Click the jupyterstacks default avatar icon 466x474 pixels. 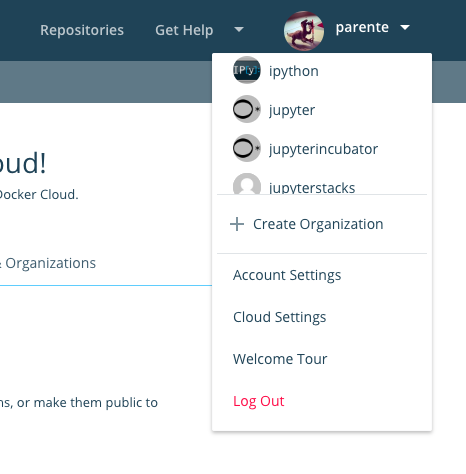247,184
